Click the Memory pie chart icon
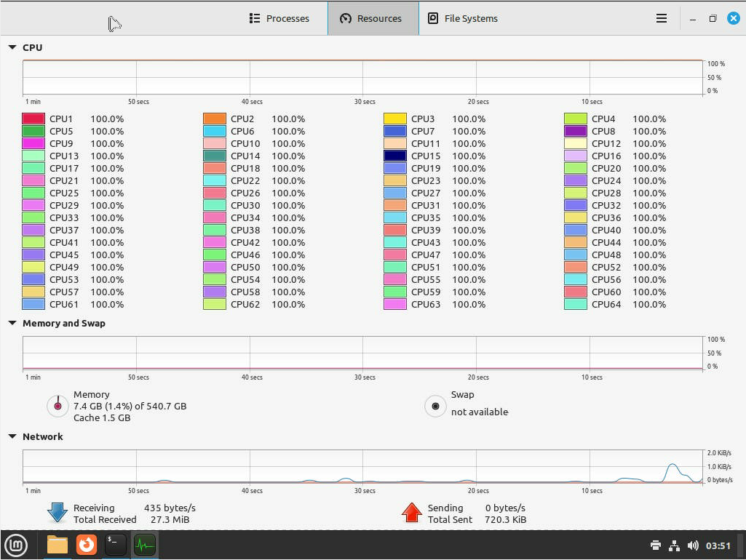 point(57,407)
